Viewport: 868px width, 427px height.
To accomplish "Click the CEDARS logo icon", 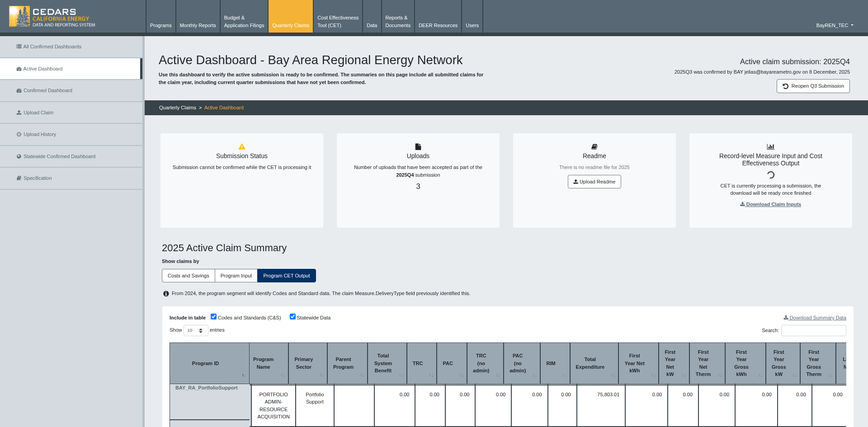I will 19,17.
